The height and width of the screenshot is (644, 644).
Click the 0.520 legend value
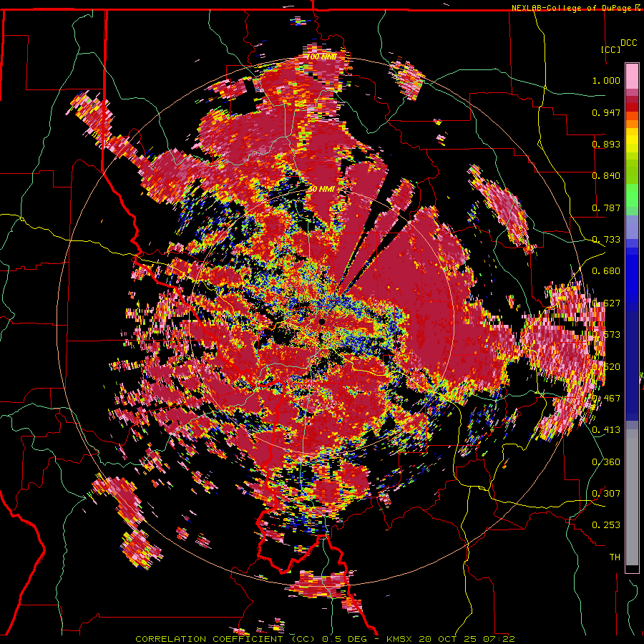coord(606,367)
